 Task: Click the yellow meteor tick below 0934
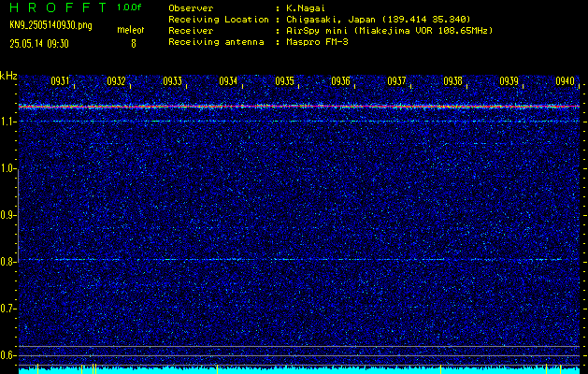217,368
